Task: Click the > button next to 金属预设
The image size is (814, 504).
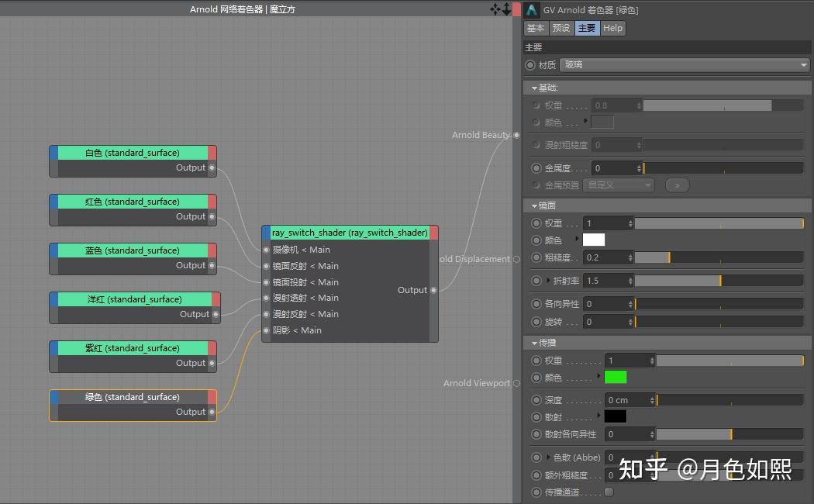Action: [677, 185]
